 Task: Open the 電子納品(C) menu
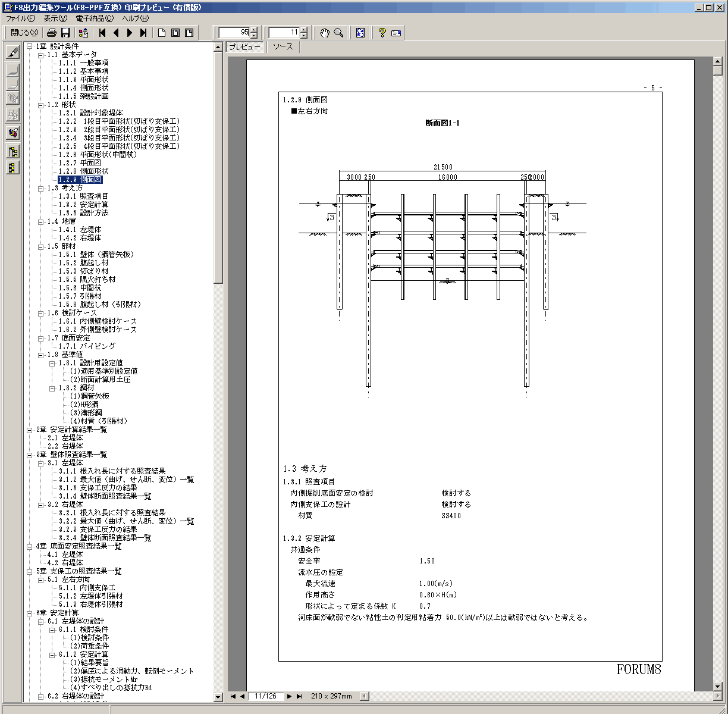(x=95, y=18)
